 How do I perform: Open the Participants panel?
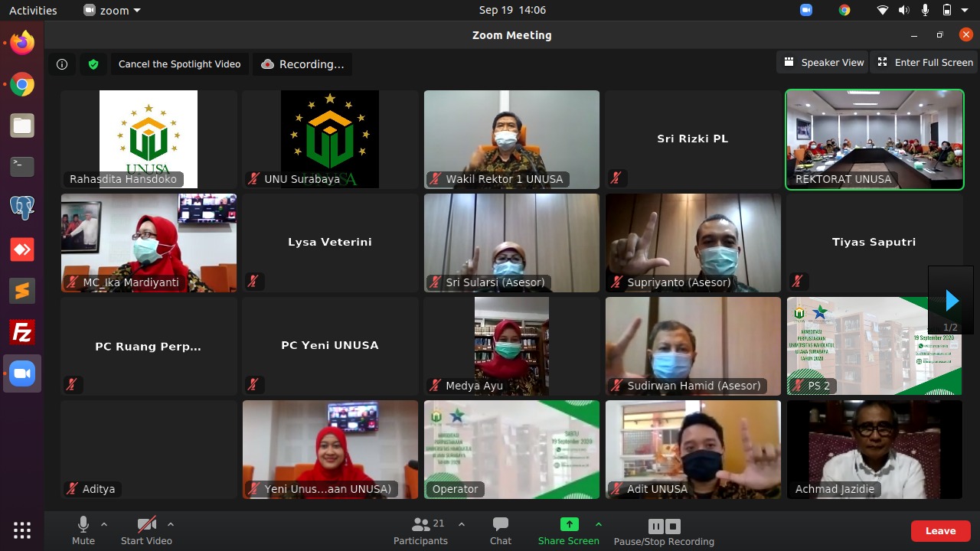(x=420, y=531)
